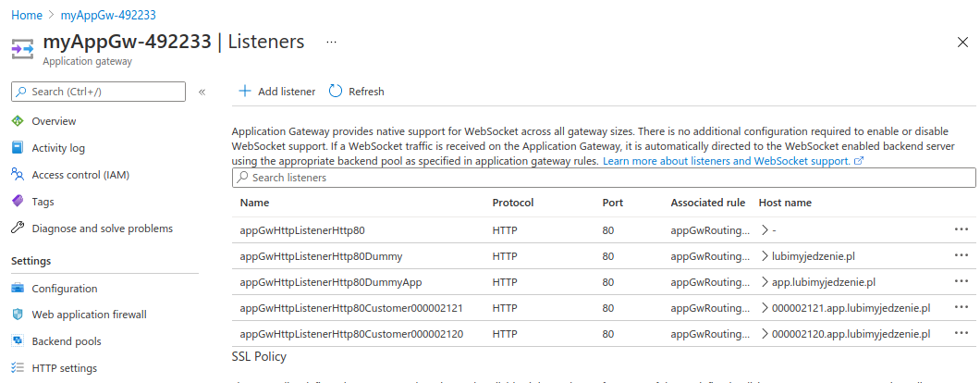Collapse the sidebar with double-chevron button
This screenshot has width=980, height=383.
tap(202, 92)
